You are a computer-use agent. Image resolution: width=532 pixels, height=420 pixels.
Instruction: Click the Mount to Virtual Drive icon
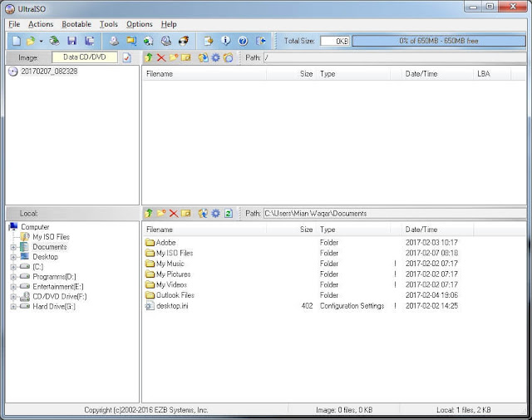pyautogui.click(x=166, y=41)
